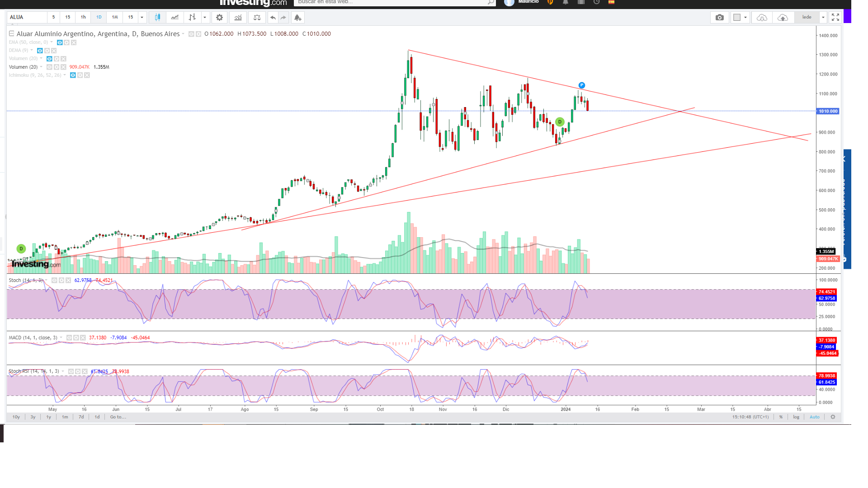Expand the Aluar Aluminio Argentino title dropdown arrow
868x488 pixels.
[183, 34]
